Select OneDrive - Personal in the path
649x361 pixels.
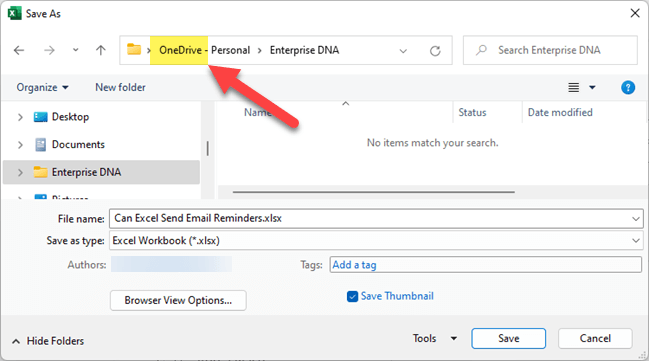[x=204, y=50]
